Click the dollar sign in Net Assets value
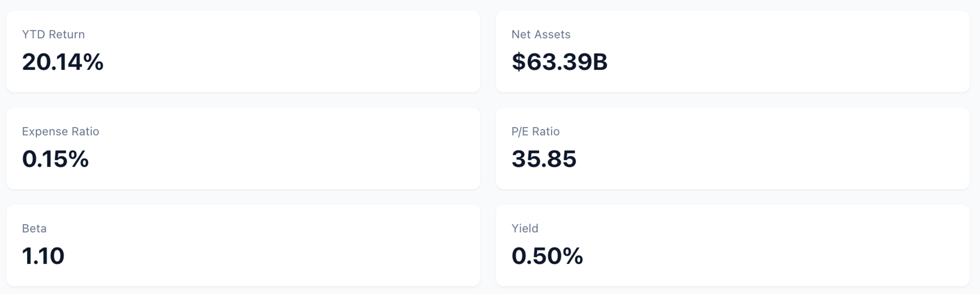980x294 pixels. (x=518, y=62)
